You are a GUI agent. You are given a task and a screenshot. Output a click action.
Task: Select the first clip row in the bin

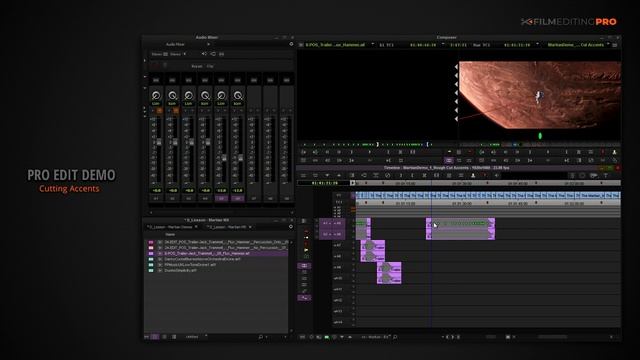point(217,242)
